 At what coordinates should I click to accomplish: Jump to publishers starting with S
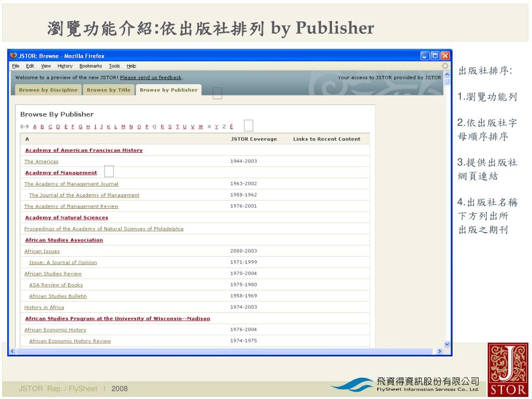(170, 127)
